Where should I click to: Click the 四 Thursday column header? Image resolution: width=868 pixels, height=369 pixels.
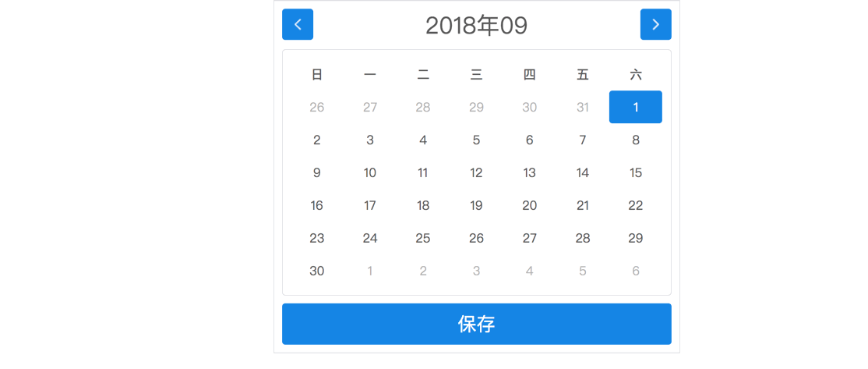(529, 75)
